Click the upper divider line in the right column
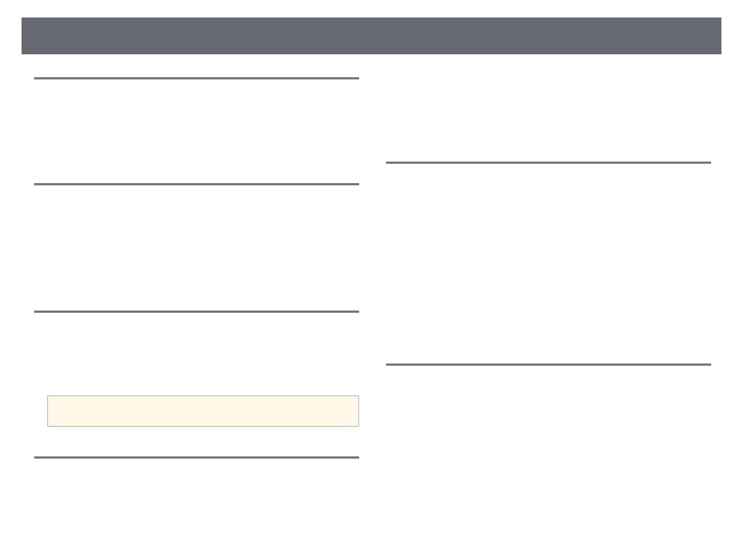756x534 pixels. 548,162
